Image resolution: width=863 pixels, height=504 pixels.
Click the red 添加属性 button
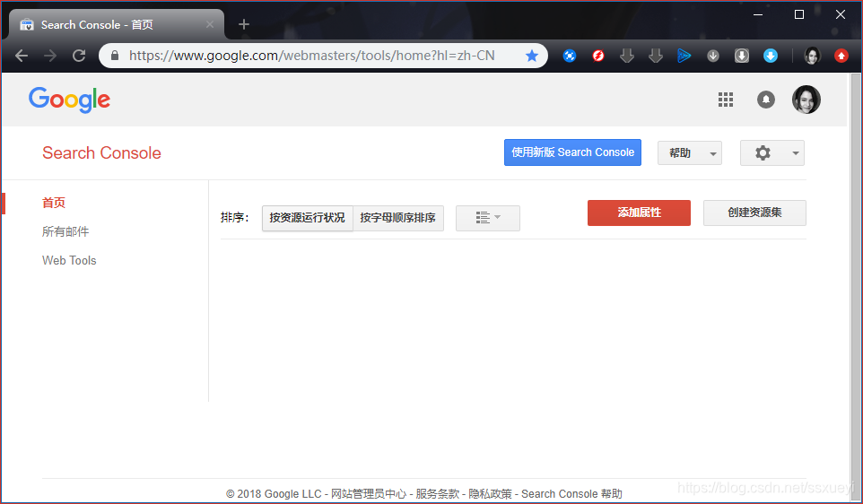click(x=639, y=213)
